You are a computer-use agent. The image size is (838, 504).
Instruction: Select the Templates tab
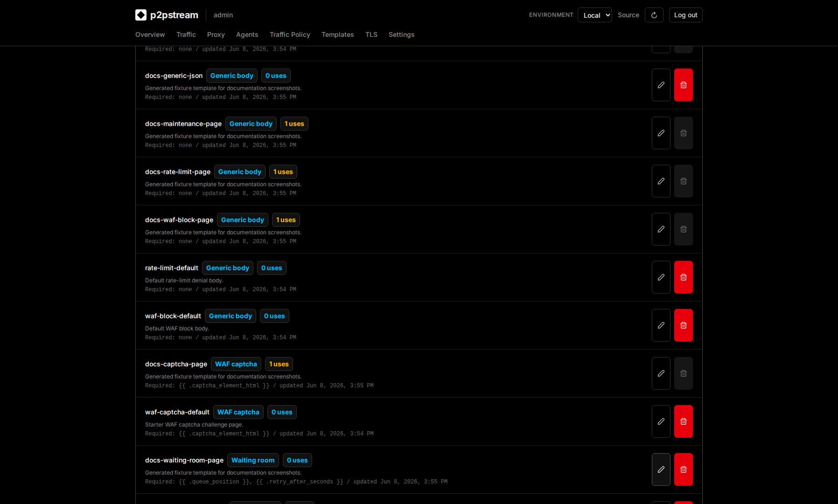(337, 35)
